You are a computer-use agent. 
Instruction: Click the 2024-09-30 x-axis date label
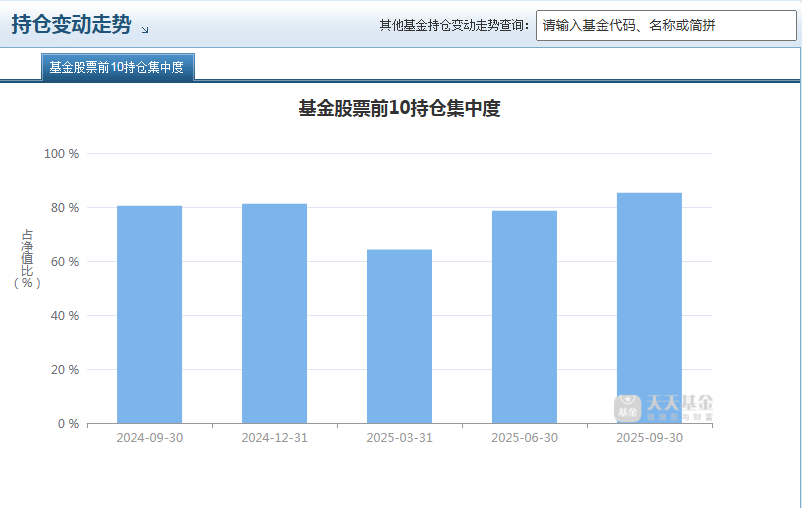tap(149, 438)
